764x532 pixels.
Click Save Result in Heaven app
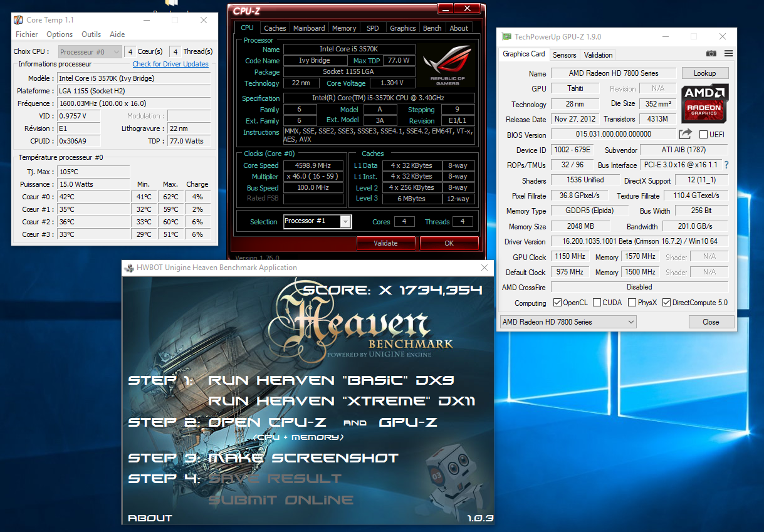click(x=275, y=479)
